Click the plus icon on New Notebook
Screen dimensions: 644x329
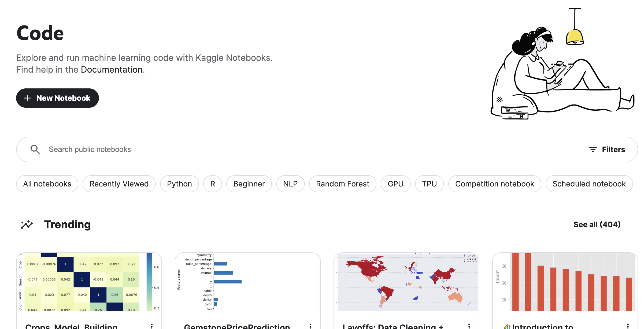click(x=27, y=98)
